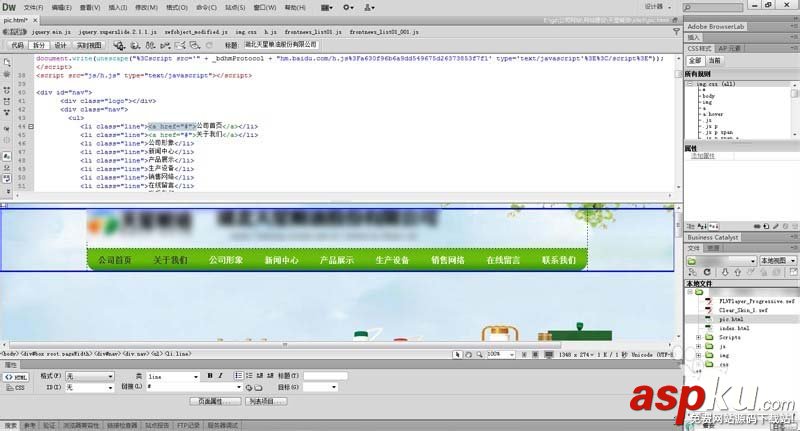
Task: Toggle ordered list button in properties
Action: [x=249, y=375]
